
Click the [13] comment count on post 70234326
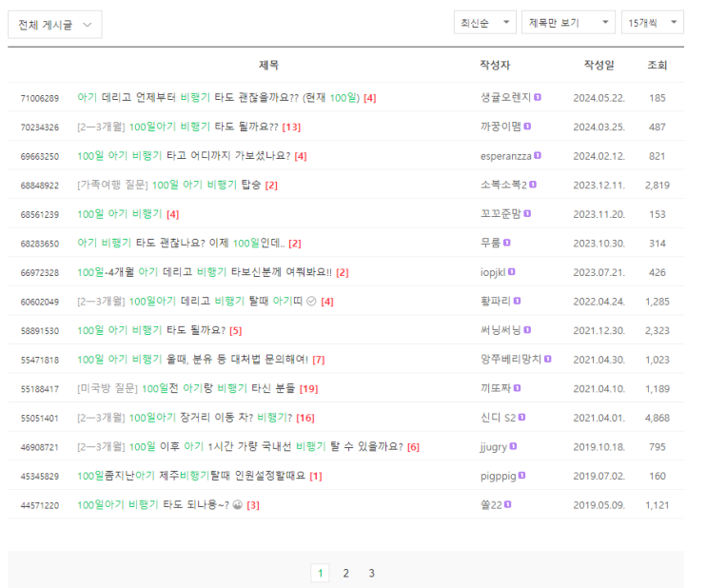click(291, 127)
